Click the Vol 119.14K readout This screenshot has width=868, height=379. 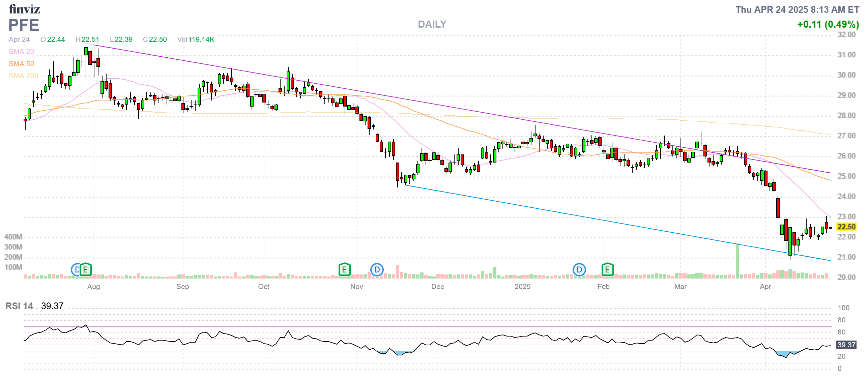coord(196,39)
